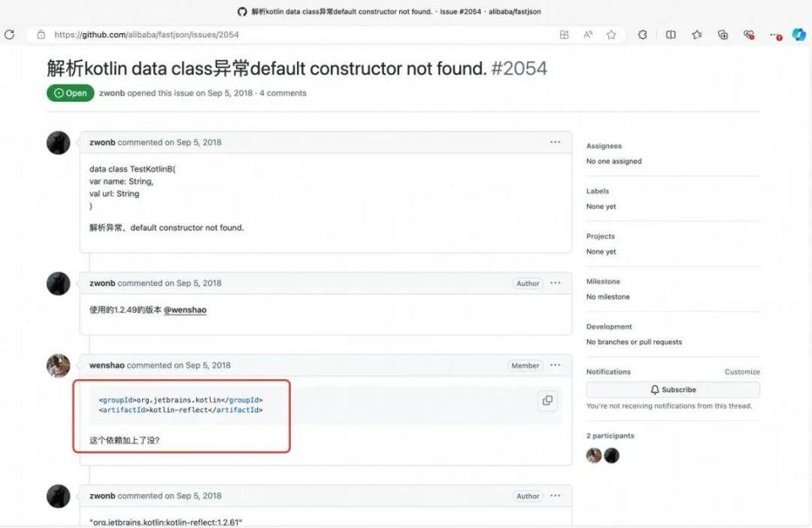This screenshot has width=812, height=528.
Task: Open the browser extensions puzzle icon
Action: (x=642, y=35)
